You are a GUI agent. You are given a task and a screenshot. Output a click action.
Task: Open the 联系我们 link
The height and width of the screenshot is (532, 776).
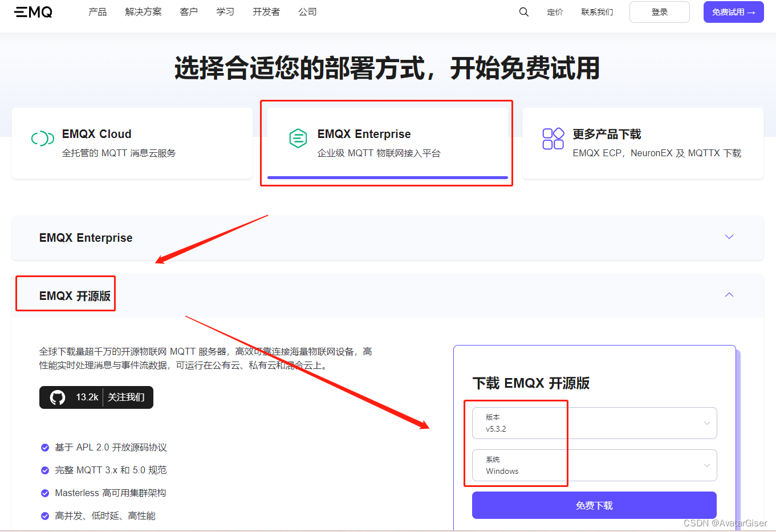tap(597, 12)
